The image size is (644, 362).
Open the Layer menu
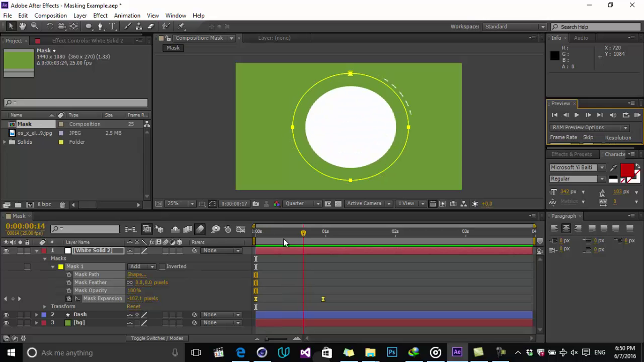click(80, 15)
